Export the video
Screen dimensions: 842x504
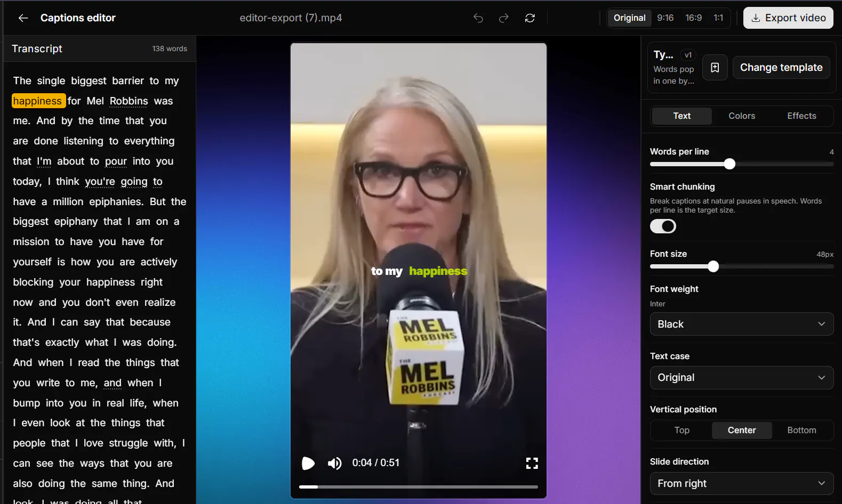pyautogui.click(x=788, y=18)
